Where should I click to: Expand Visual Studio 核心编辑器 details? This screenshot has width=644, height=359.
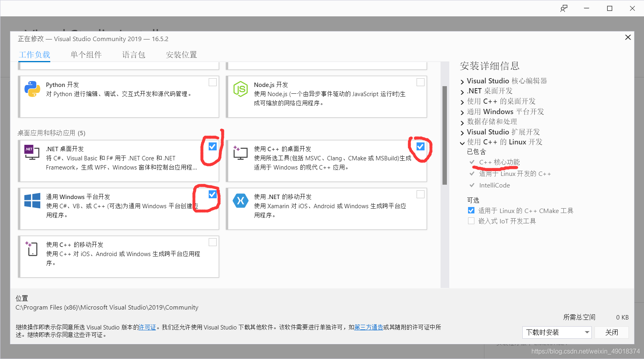coord(462,82)
